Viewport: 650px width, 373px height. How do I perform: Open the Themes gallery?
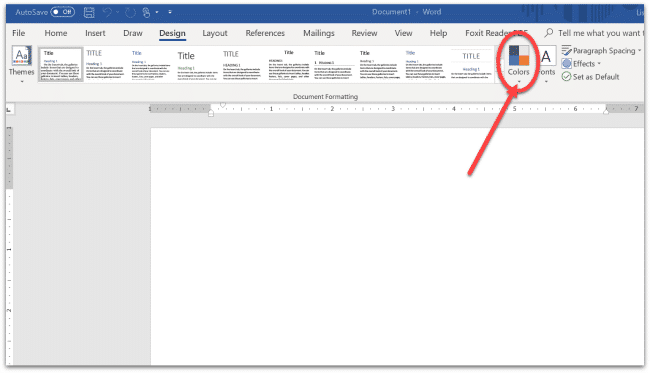click(x=21, y=62)
